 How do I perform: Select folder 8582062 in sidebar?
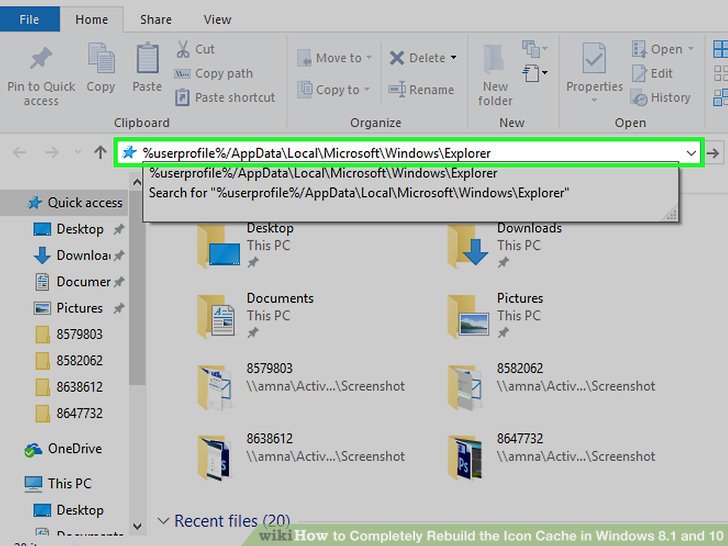69,361
